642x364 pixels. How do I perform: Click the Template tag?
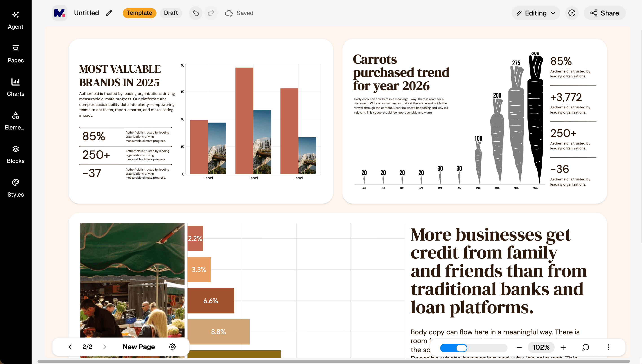point(139,13)
